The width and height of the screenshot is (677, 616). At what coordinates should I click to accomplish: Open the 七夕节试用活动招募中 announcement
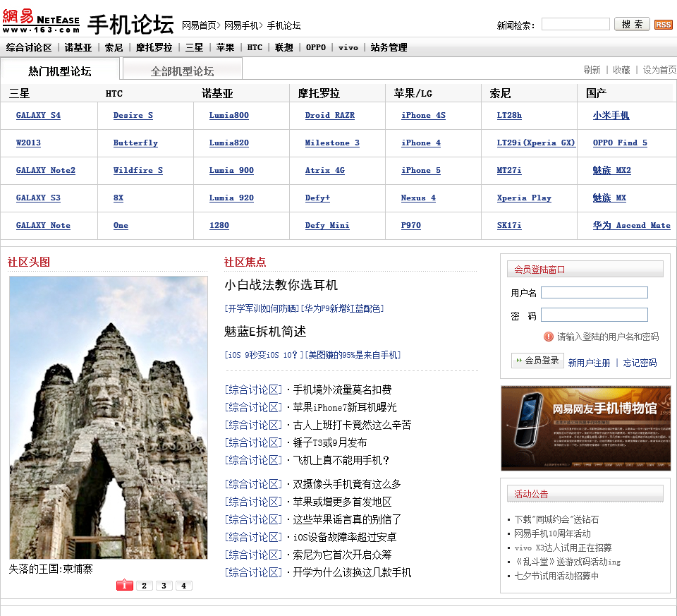[x=556, y=576]
